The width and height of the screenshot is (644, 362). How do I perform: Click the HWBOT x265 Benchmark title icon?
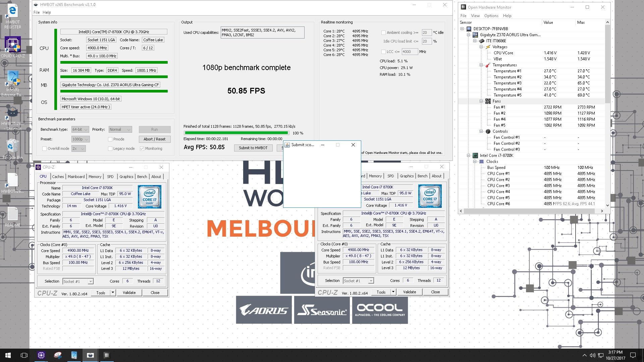[x=36, y=5]
